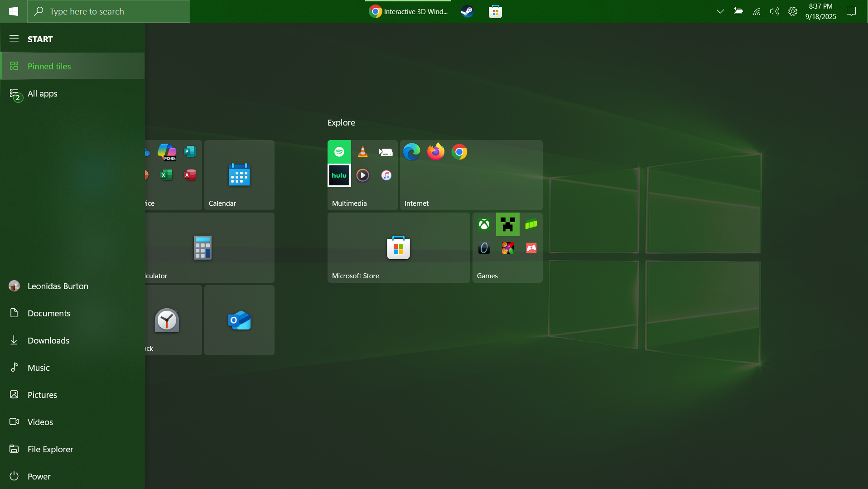
Task: Open the volume control in tray
Action: 775,11
